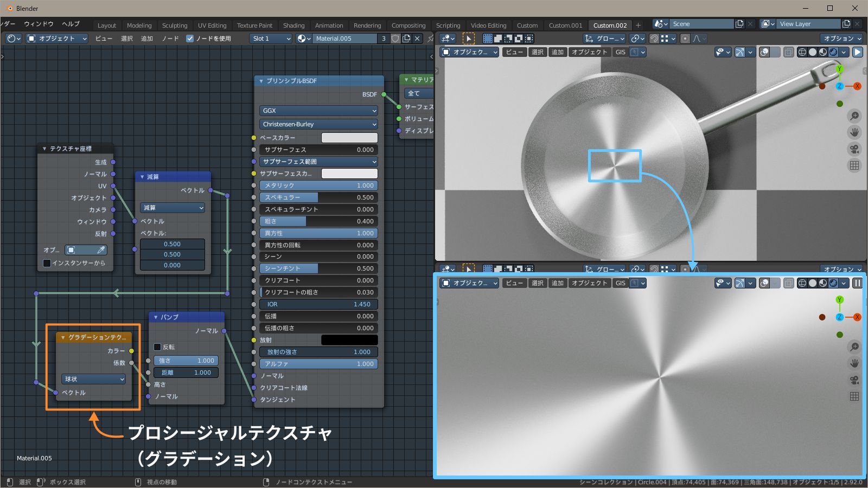Click the 追加 button in the viewport header
Image resolution: width=868 pixels, height=488 pixels.
pyautogui.click(x=558, y=52)
